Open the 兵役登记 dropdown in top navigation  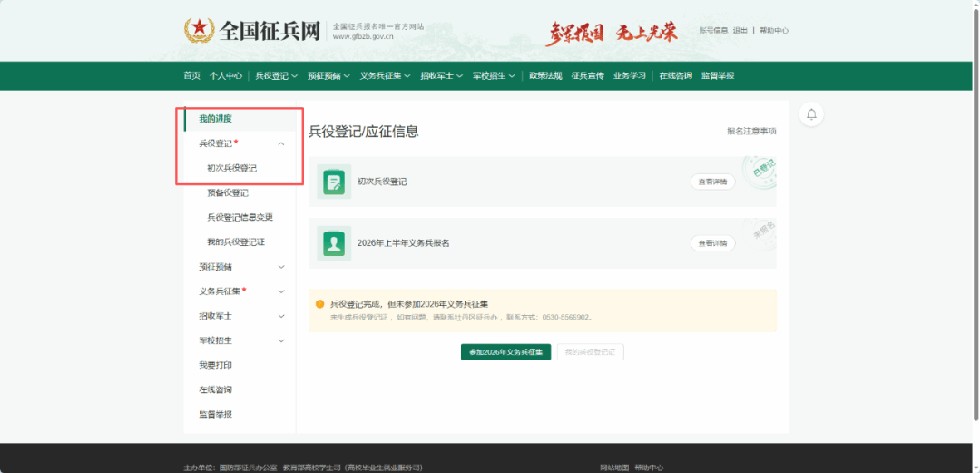coord(277,76)
